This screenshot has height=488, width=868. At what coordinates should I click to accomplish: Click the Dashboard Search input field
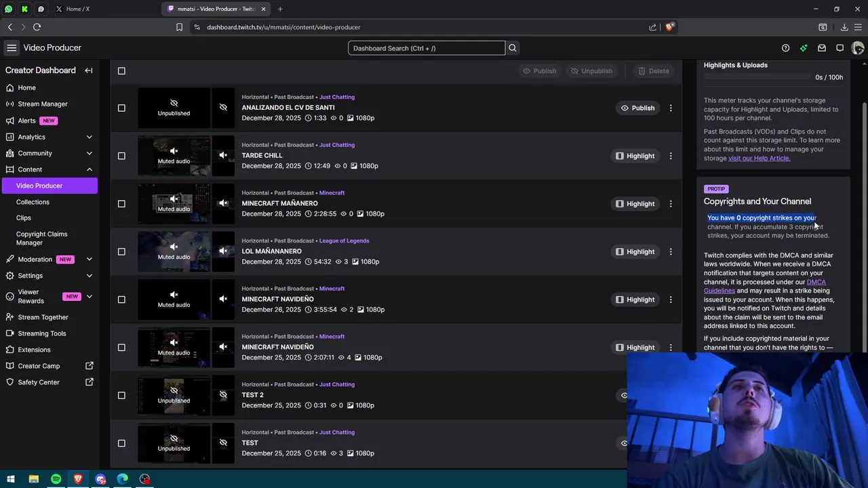coord(427,48)
